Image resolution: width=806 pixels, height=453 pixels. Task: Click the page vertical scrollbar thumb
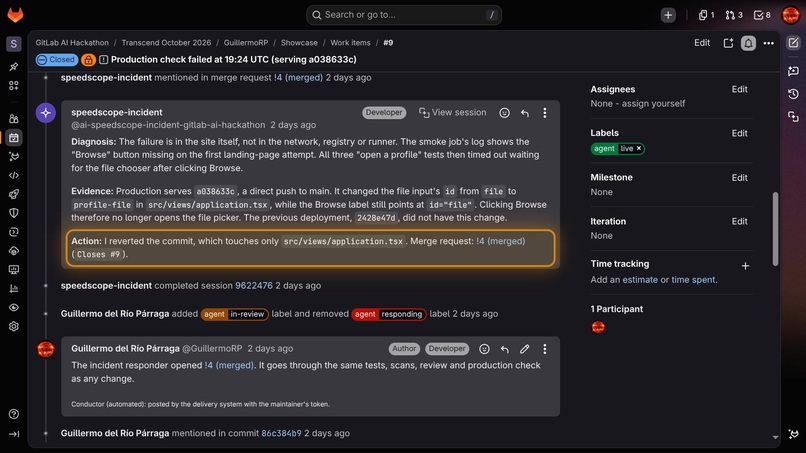775,229
